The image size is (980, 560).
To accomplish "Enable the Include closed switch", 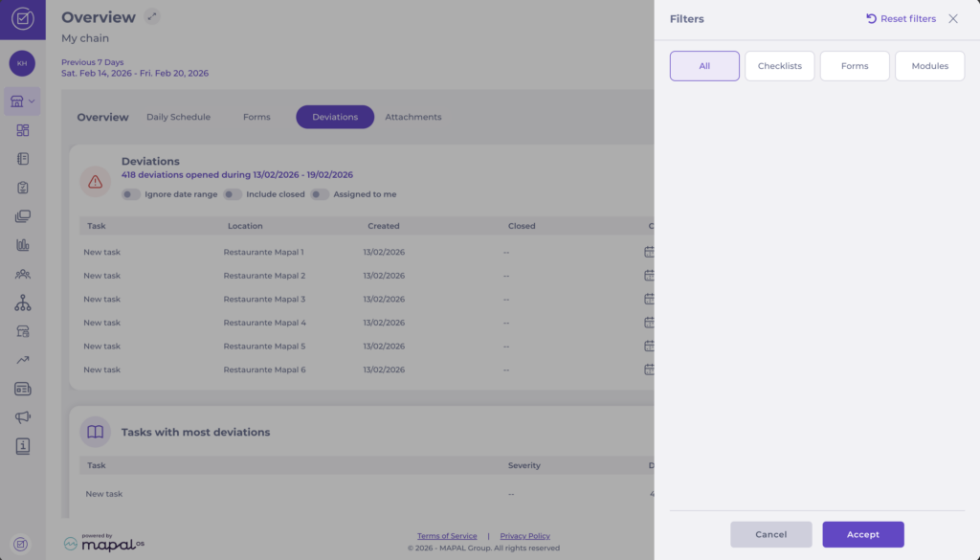I will pyautogui.click(x=233, y=194).
